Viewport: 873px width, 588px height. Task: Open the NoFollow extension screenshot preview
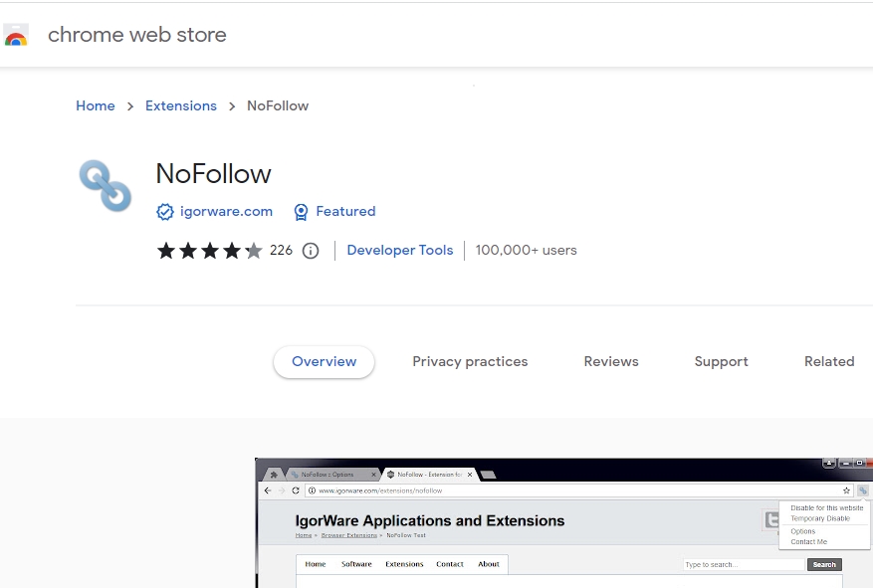pos(563,523)
